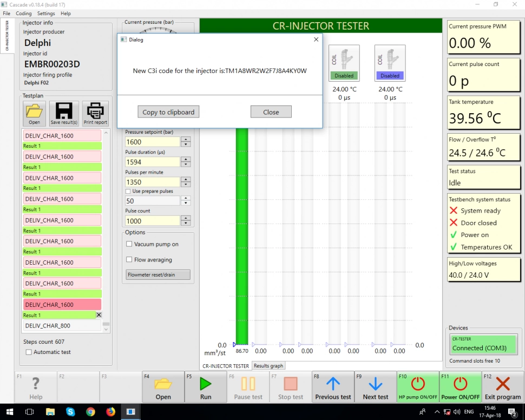
Task: Click the ENG language indicator
Action: pyautogui.click(x=469, y=412)
